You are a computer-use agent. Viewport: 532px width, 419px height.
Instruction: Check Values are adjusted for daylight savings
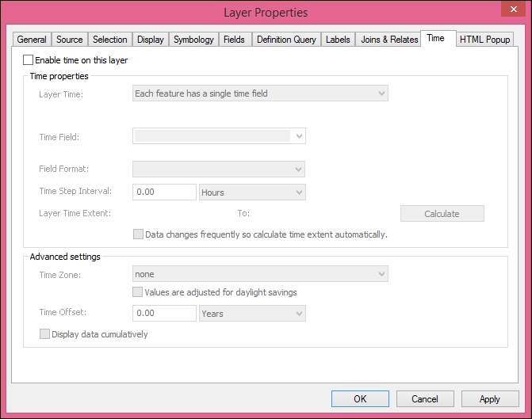coord(139,292)
